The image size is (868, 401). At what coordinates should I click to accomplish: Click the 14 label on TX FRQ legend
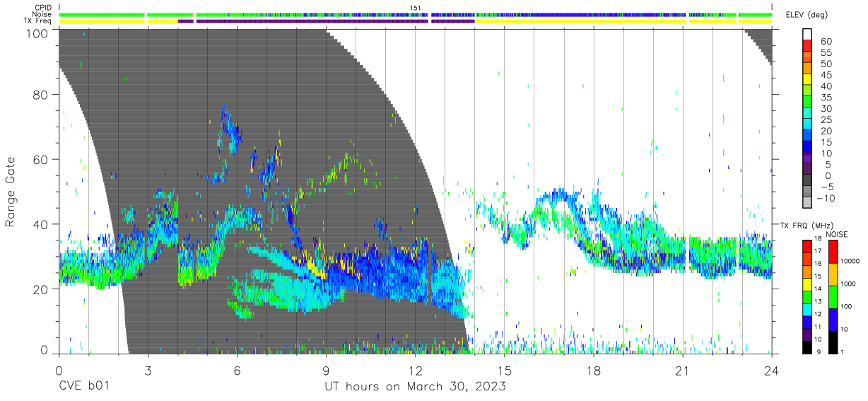(819, 289)
